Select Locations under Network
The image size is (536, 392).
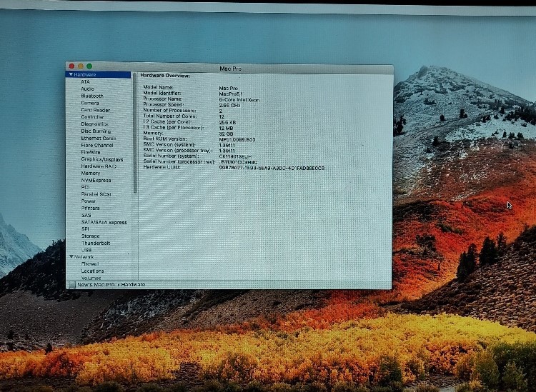click(92, 271)
